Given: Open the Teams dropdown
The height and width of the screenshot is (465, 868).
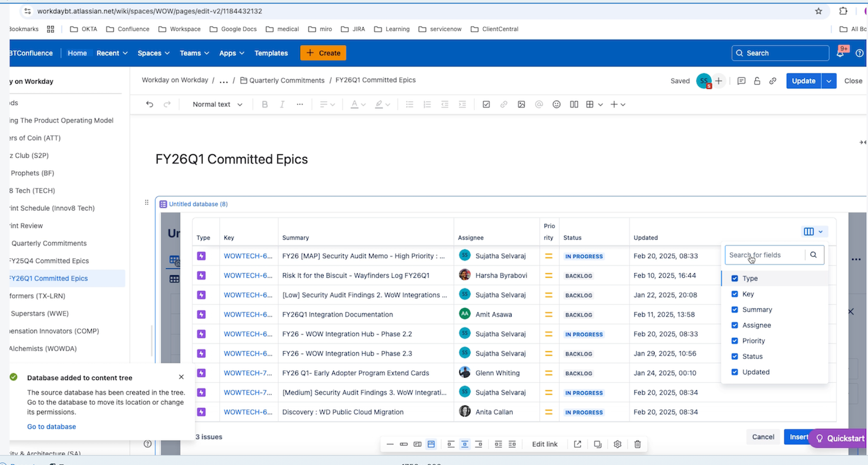Looking at the screenshot, I should pyautogui.click(x=194, y=53).
